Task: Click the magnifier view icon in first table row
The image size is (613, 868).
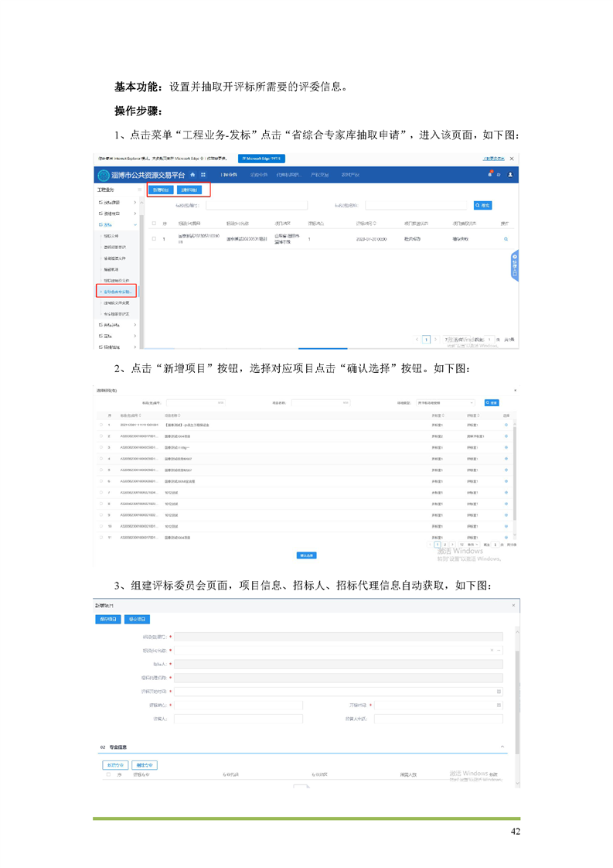Action: coord(506,239)
